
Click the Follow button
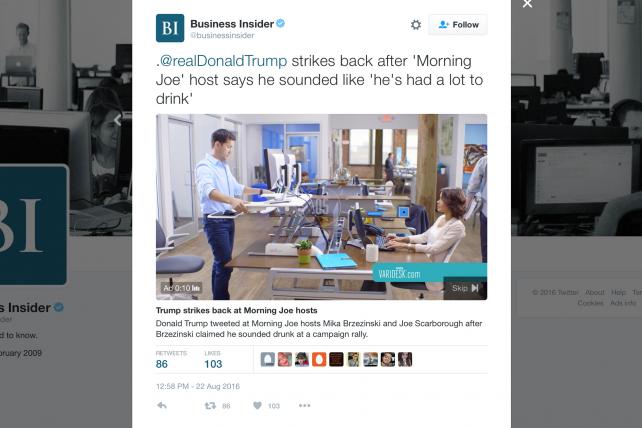pyautogui.click(x=458, y=25)
